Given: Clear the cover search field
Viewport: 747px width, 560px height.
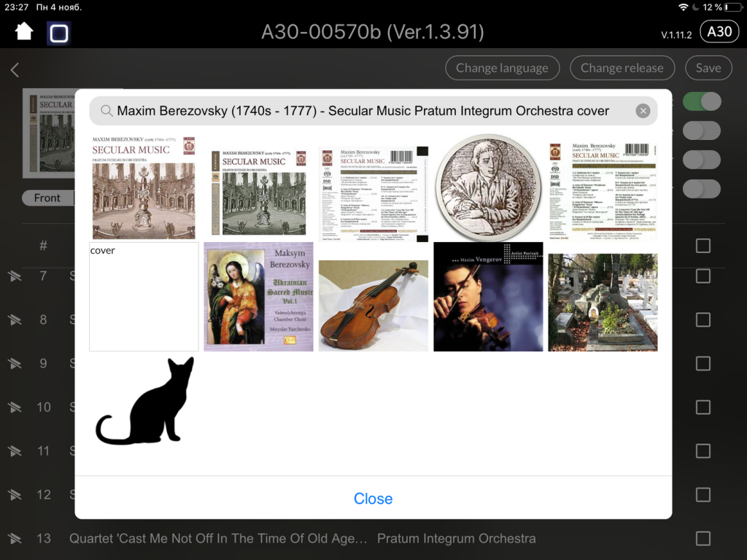Looking at the screenshot, I should (x=643, y=111).
